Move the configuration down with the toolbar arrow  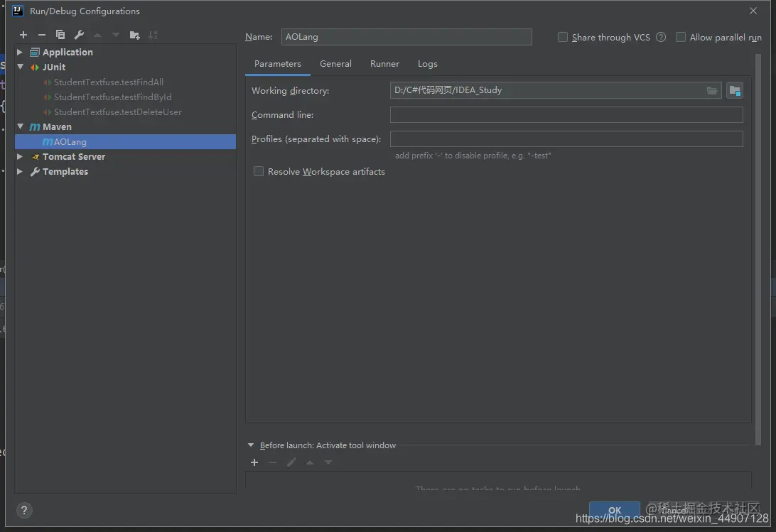click(116, 35)
